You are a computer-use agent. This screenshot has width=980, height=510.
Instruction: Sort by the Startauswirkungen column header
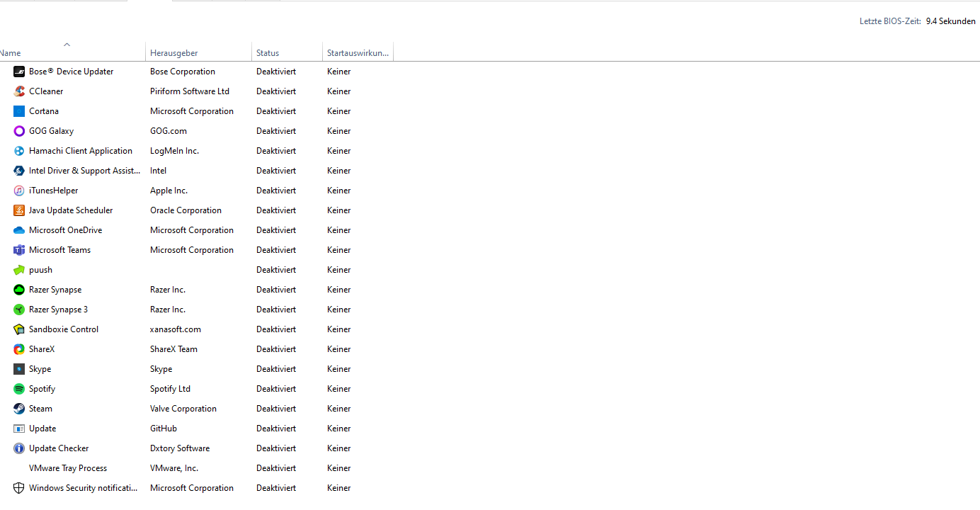tap(358, 53)
